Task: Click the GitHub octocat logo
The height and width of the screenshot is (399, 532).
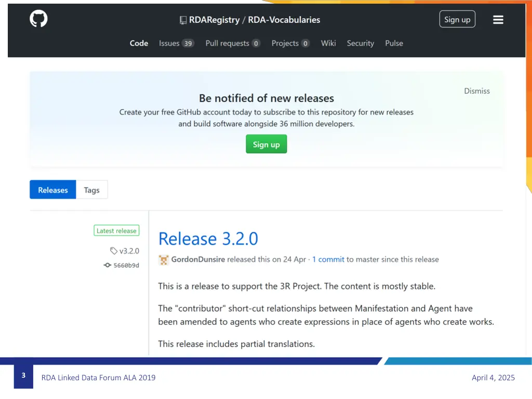Action: (x=38, y=19)
